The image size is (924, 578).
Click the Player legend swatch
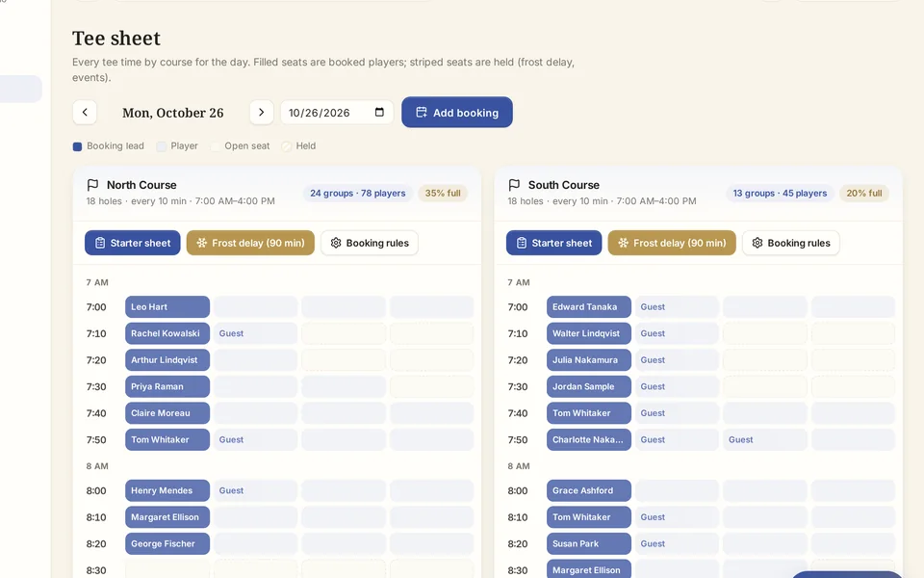pos(162,146)
